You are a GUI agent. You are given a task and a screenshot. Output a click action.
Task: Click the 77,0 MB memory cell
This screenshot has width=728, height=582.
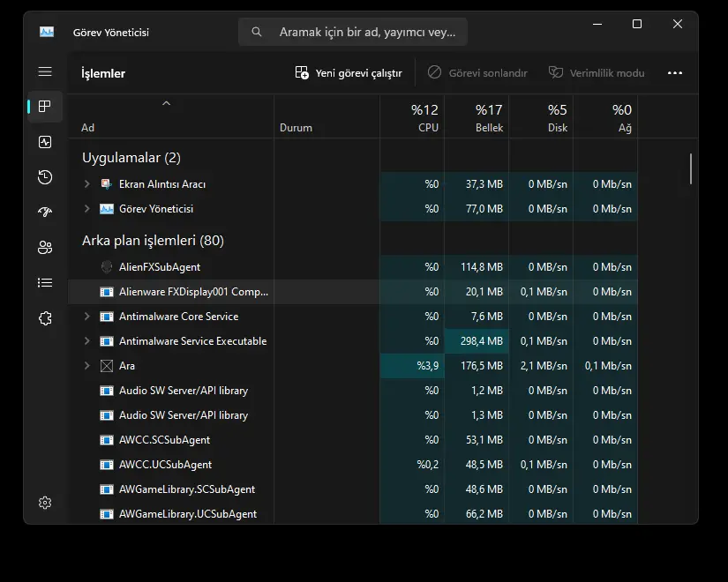(x=477, y=209)
